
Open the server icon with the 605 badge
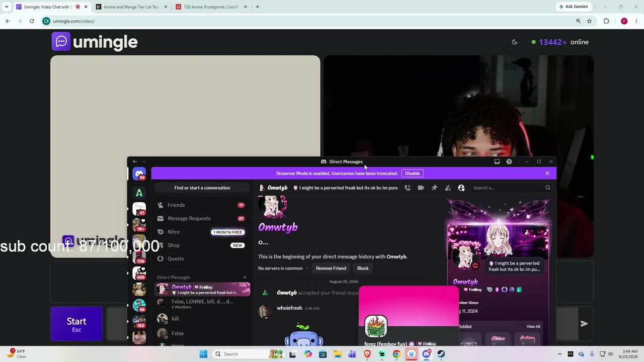click(x=139, y=273)
